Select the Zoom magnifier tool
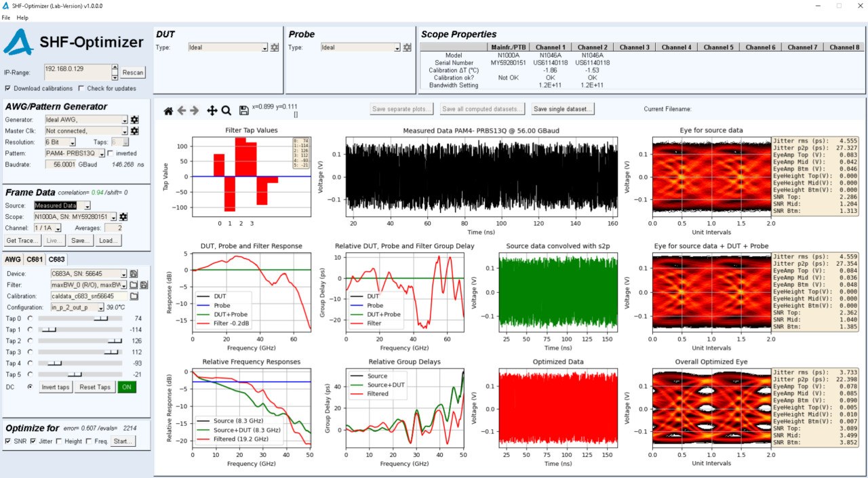868x478 pixels. pos(225,109)
